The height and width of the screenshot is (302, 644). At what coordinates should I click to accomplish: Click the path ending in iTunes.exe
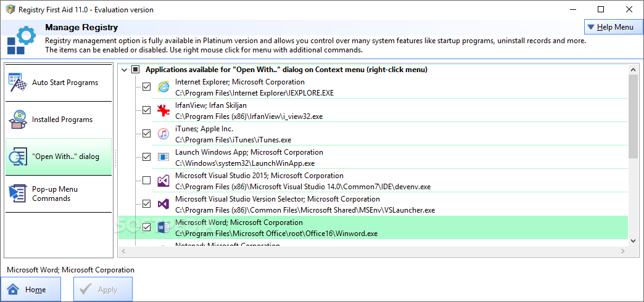pos(233,140)
